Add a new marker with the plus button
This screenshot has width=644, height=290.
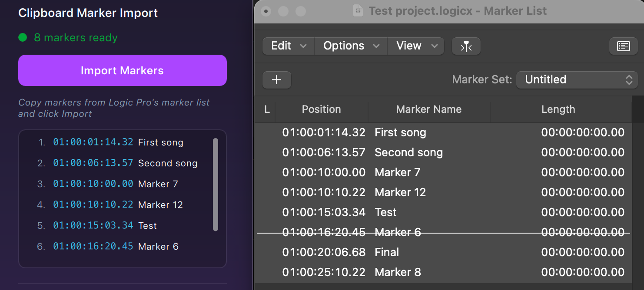[x=277, y=80]
